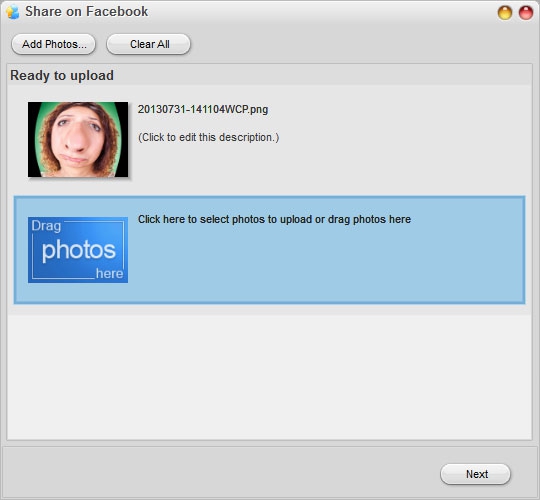Click the Ready to upload heading
Image resolution: width=540 pixels, height=500 pixels.
tap(62, 75)
